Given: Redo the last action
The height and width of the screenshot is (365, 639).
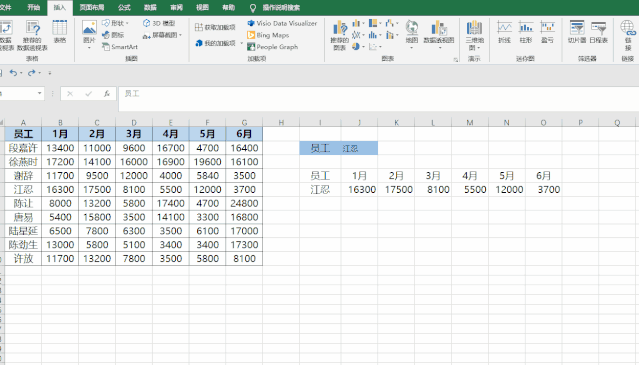Looking at the screenshot, I should (31, 73).
